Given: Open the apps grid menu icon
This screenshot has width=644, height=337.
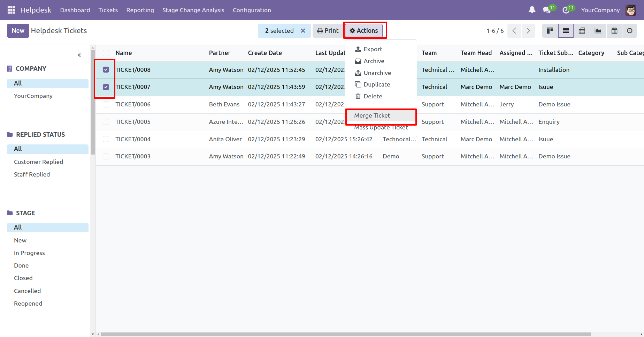Looking at the screenshot, I should (x=11, y=10).
